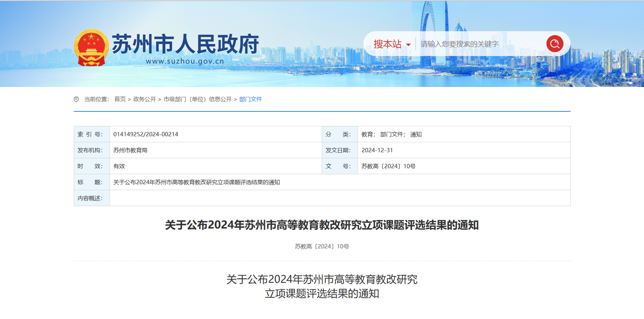
Task: Click the 分类 value 教育；部门文件；通知
Action: 391,135
